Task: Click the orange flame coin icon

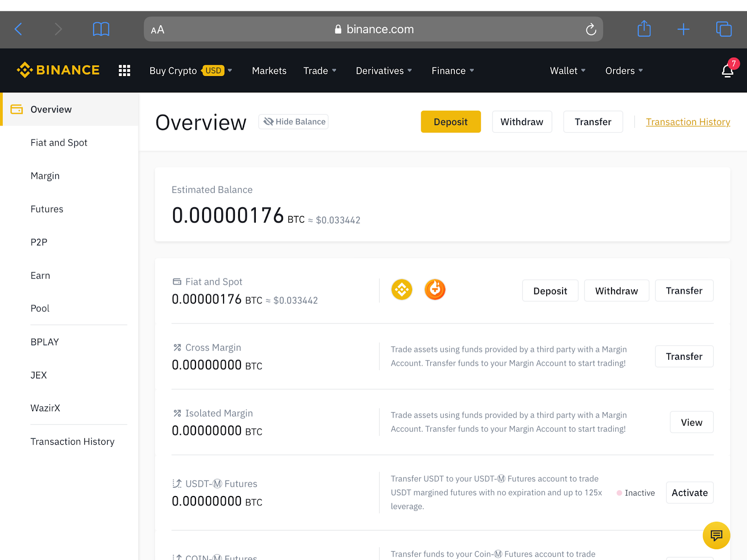Action: (x=435, y=290)
